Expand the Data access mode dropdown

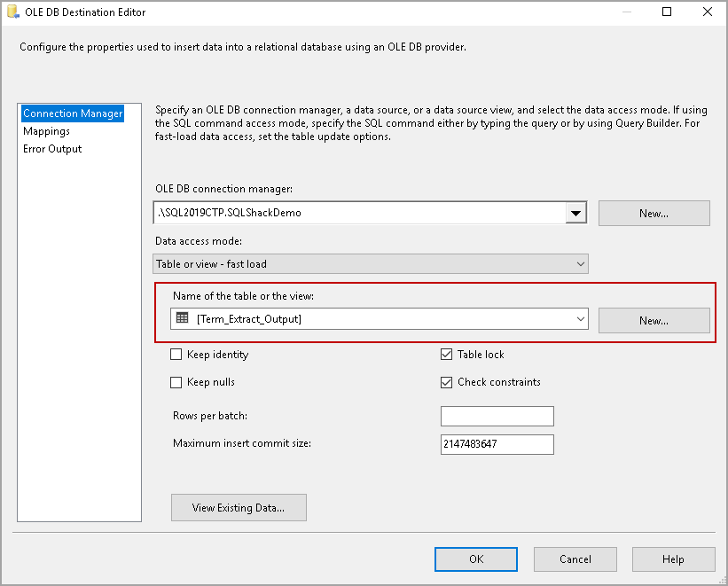coord(581,264)
